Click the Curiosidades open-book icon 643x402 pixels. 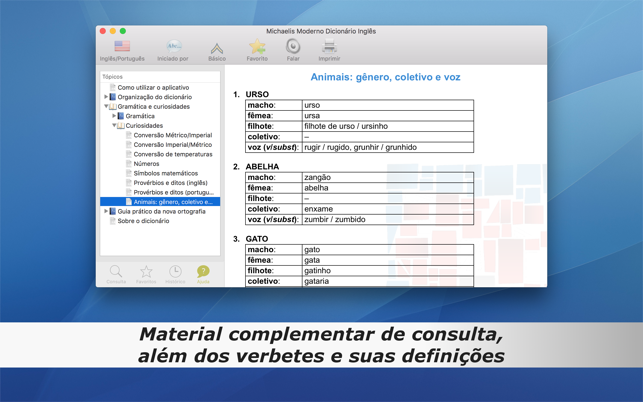point(121,126)
